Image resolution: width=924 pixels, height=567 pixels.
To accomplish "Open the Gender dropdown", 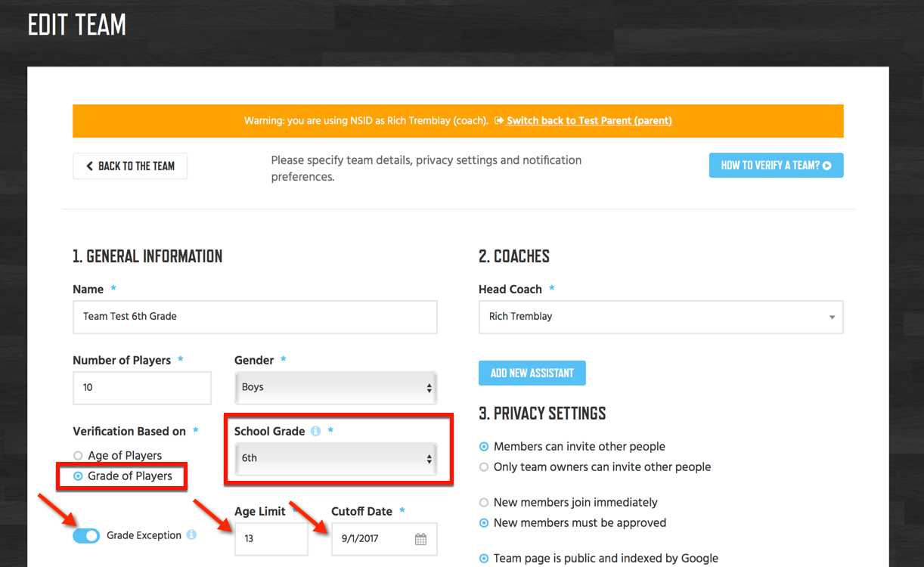I will click(336, 388).
